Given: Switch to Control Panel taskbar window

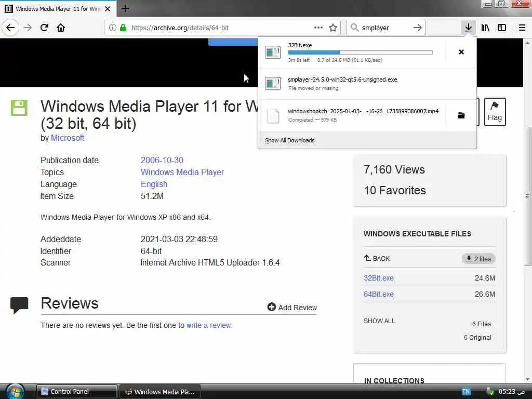Looking at the screenshot, I should [x=76, y=392].
